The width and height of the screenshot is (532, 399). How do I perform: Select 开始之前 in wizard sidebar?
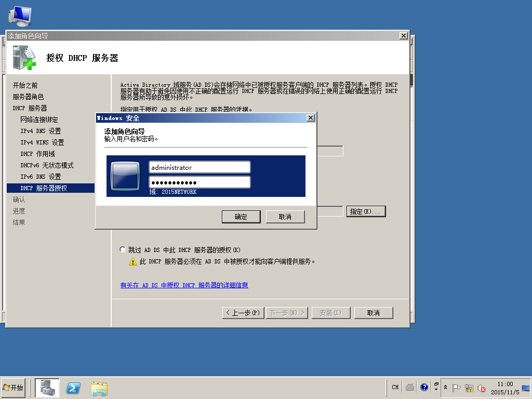click(x=25, y=86)
